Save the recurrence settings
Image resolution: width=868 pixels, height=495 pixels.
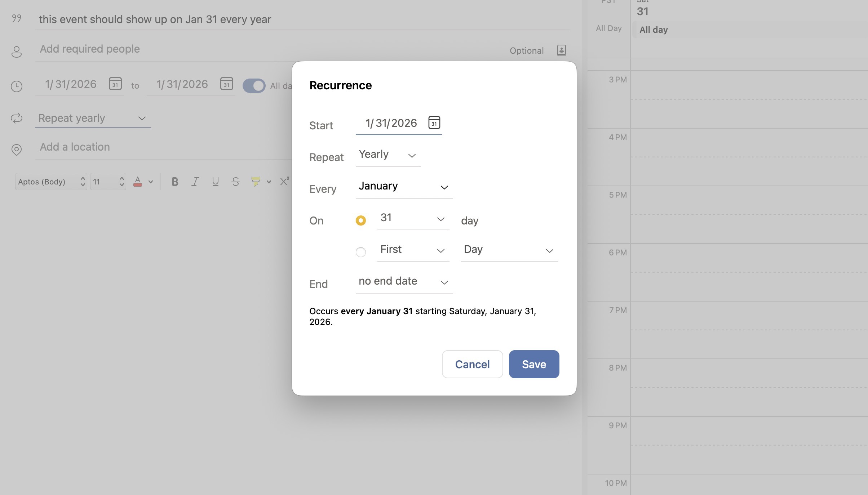click(x=534, y=364)
